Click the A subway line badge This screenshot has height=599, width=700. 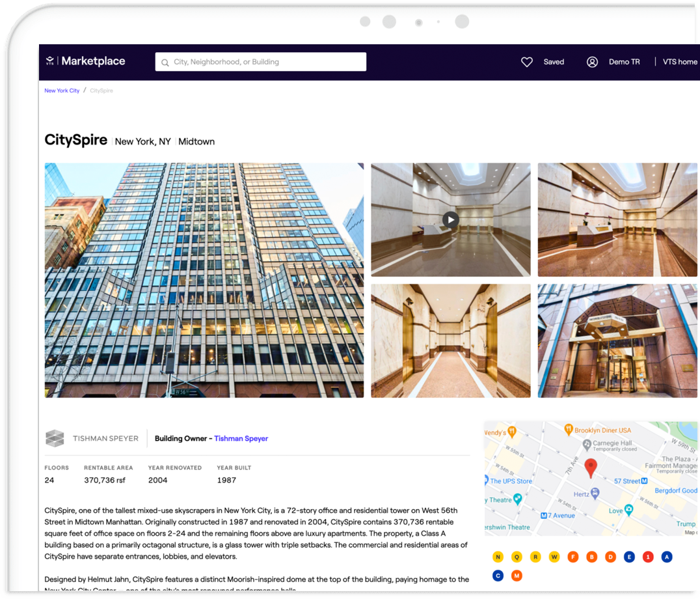pos(667,557)
